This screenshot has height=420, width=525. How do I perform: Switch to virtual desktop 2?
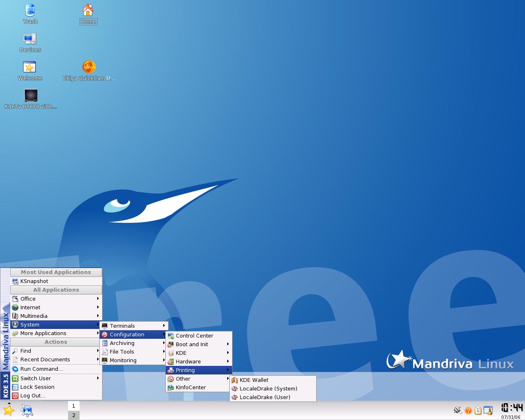(74, 415)
